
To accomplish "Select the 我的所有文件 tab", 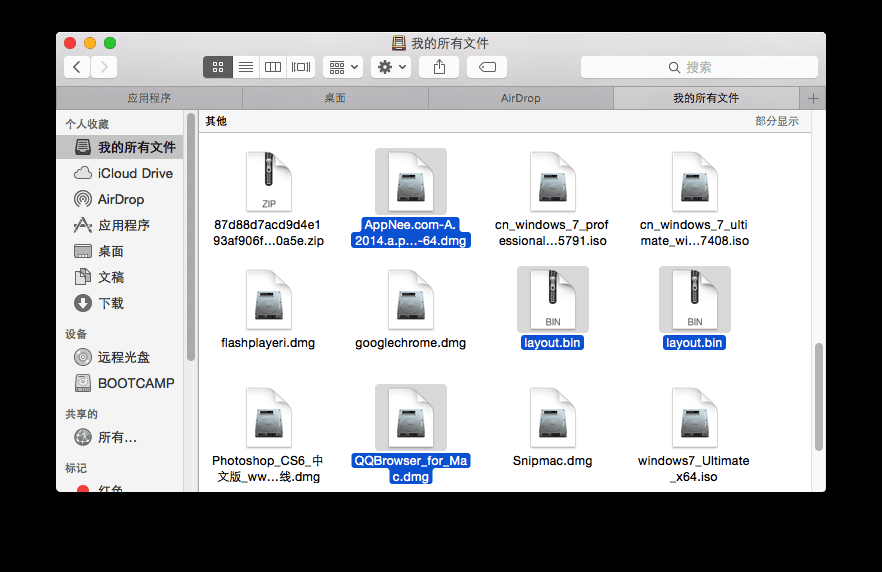I will [706, 98].
